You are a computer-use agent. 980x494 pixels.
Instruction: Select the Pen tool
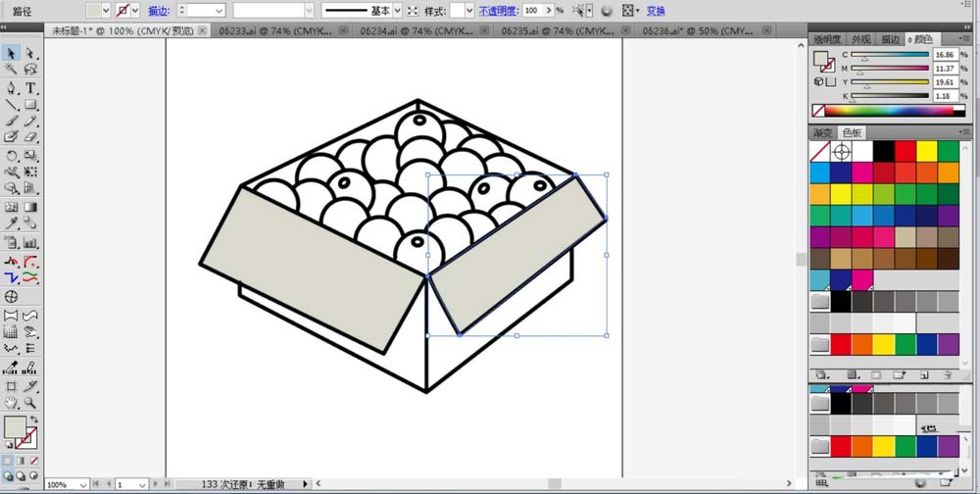(12, 88)
